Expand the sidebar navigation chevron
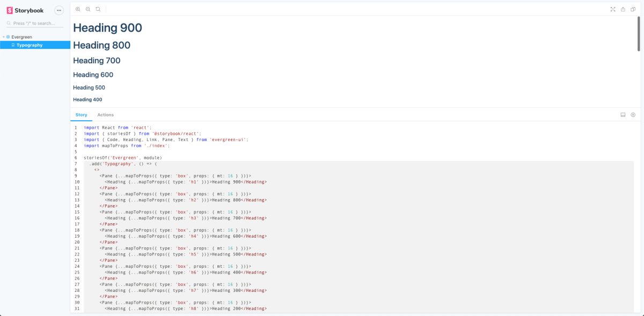644x316 pixels. tap(2, 36)
